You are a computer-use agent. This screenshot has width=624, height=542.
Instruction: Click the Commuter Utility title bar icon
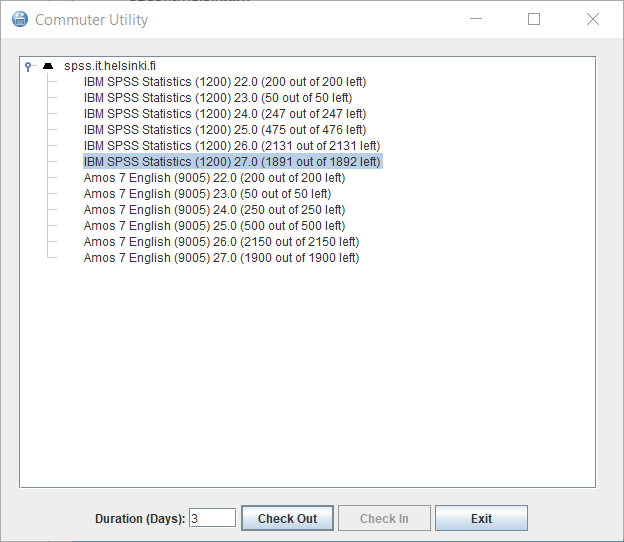(20, 19)
